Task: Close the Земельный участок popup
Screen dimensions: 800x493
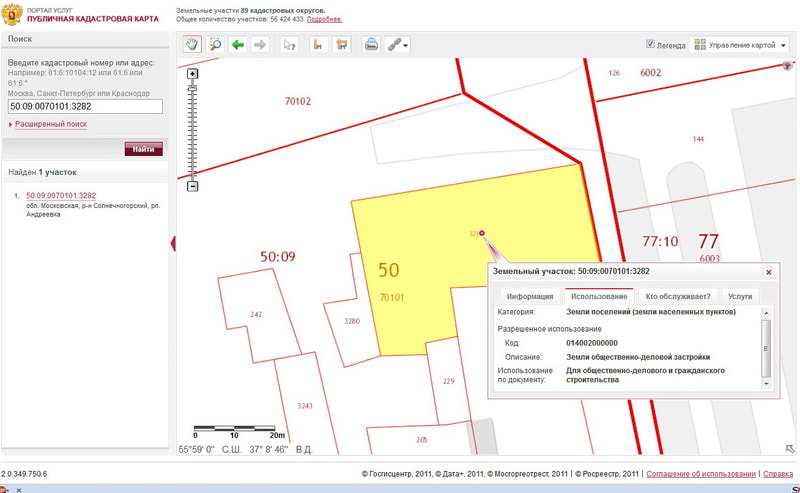Action: 768,271
